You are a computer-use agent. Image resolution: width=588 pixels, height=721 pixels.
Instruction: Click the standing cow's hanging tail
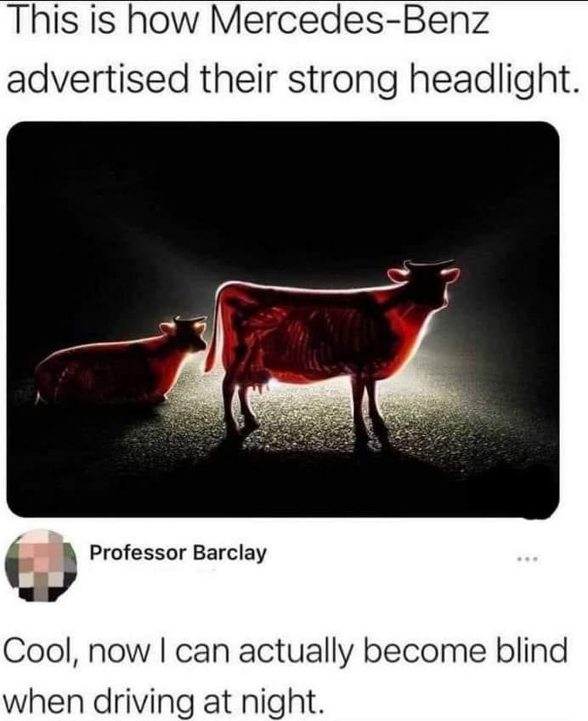[213, 331]
